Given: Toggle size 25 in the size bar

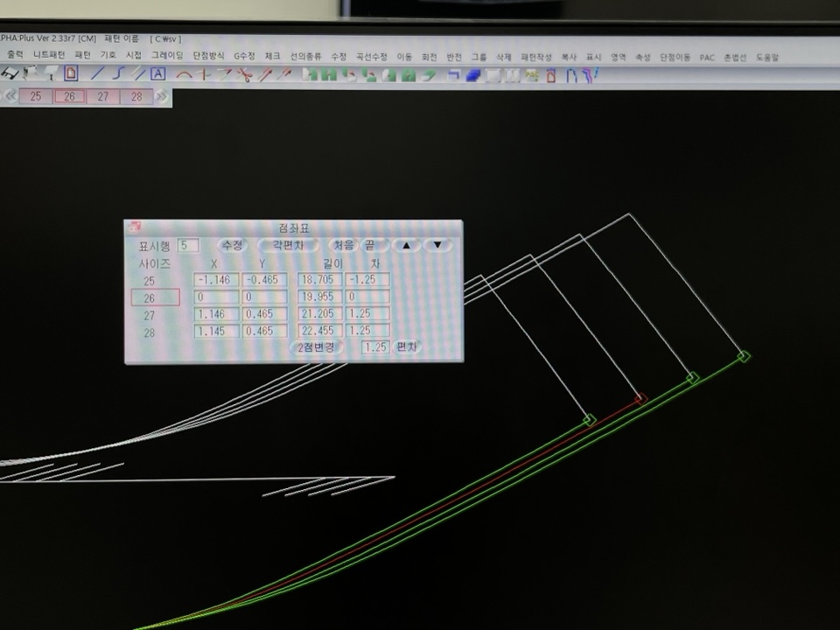Looking at the screenshot, I should click(36, 96).
